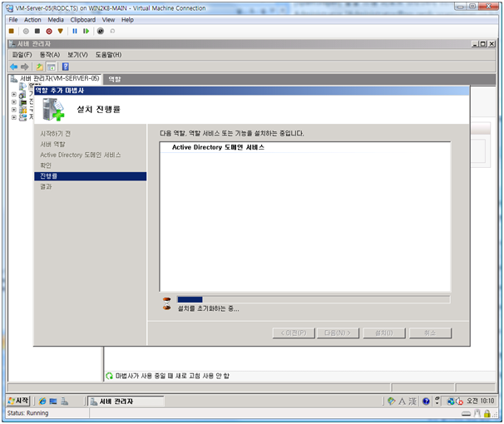The width and height of the screenshot is (504, 424).
Task: Click the 설치(I) button
Action: (x=384, y=333)
